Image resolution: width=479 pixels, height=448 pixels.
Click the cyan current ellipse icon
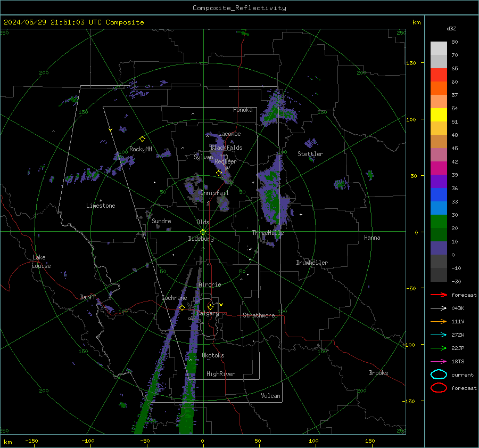(439, 374)
